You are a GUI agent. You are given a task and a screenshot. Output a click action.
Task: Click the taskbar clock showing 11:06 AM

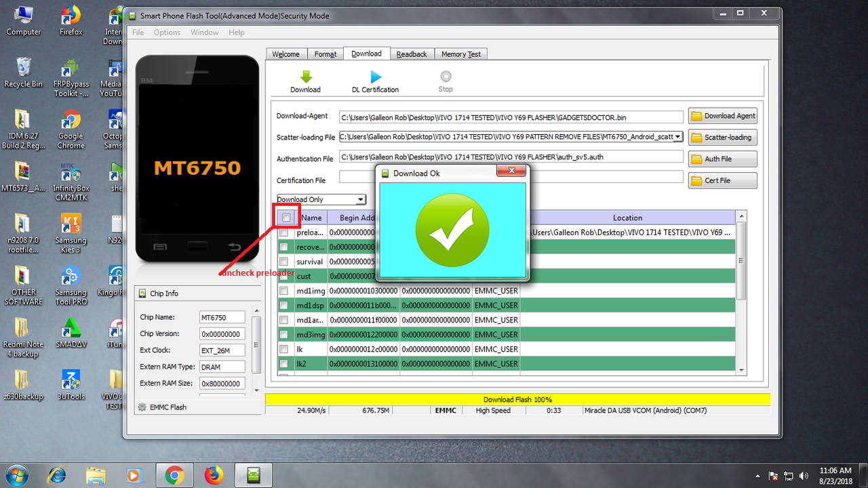[835, 475]
